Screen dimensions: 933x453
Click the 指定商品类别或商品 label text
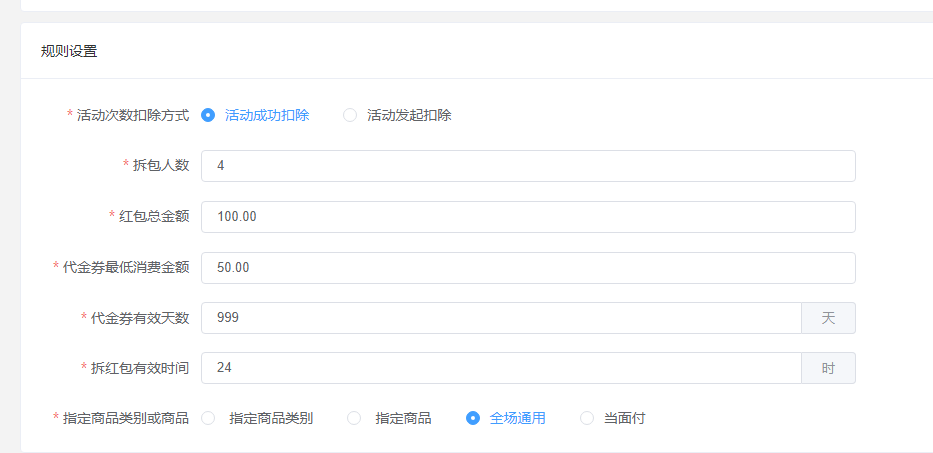coord(126,418)
